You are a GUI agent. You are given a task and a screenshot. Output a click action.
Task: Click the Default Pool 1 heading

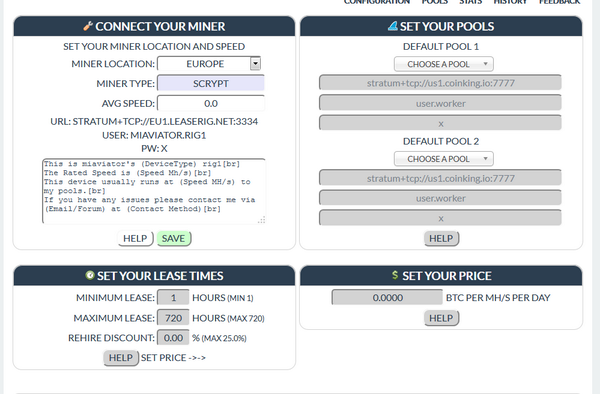pos(440,46)
